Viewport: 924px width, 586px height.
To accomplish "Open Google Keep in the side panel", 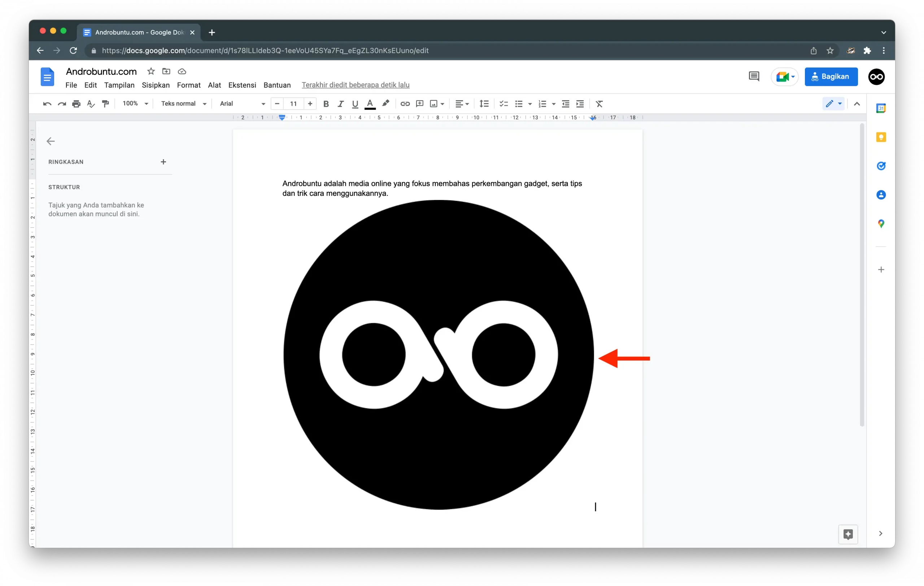I will (x=881, y=137).
